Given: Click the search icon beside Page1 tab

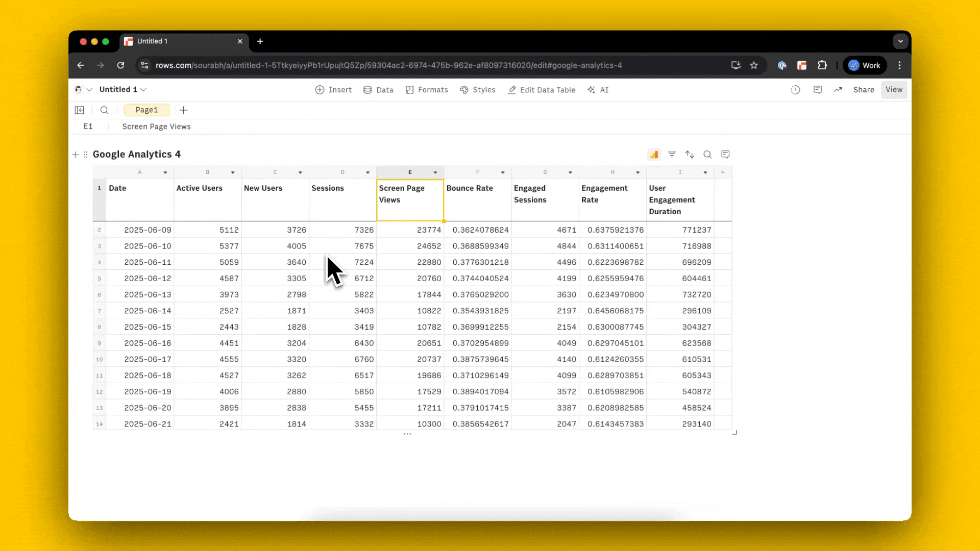Looking at the screenshot, I should [x=104, y=110].
